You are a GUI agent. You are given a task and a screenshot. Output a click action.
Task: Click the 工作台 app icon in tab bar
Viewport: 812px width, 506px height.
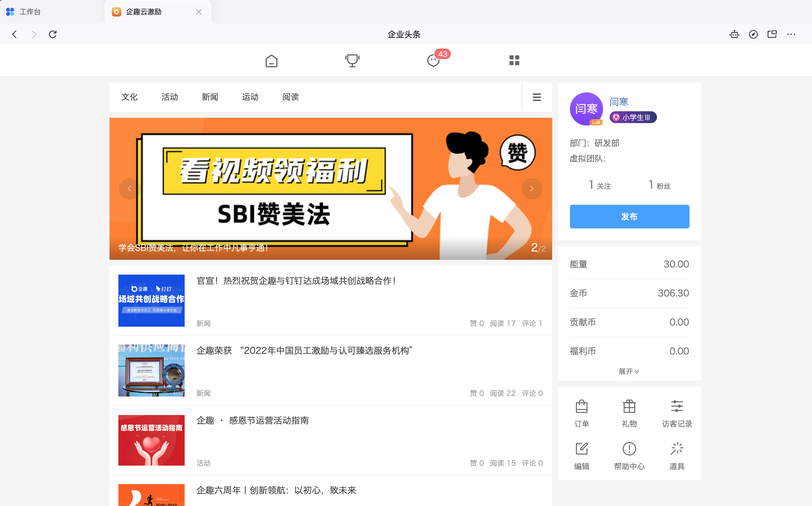pos(10,12)
